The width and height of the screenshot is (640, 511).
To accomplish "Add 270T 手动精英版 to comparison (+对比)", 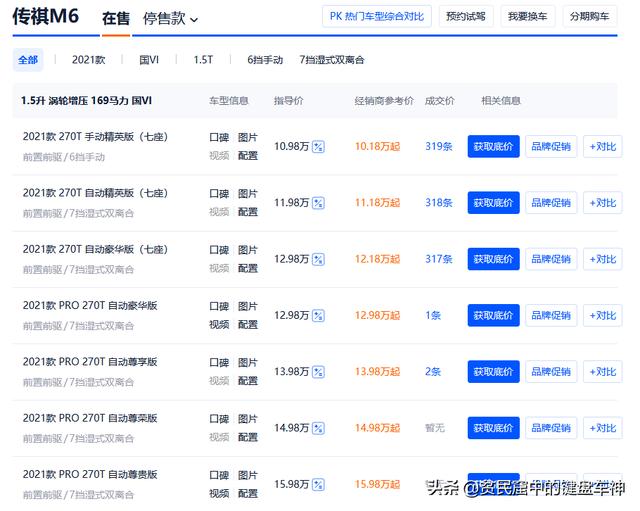I will 603,147.
